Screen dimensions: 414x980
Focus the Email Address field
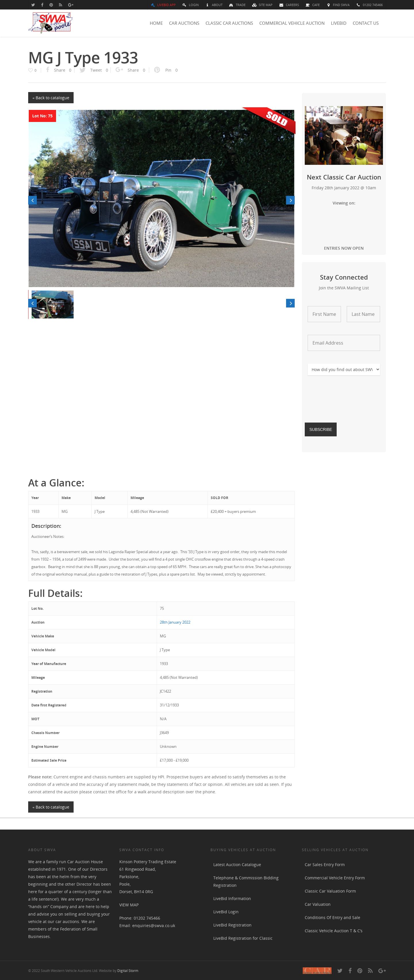point(344,343)
